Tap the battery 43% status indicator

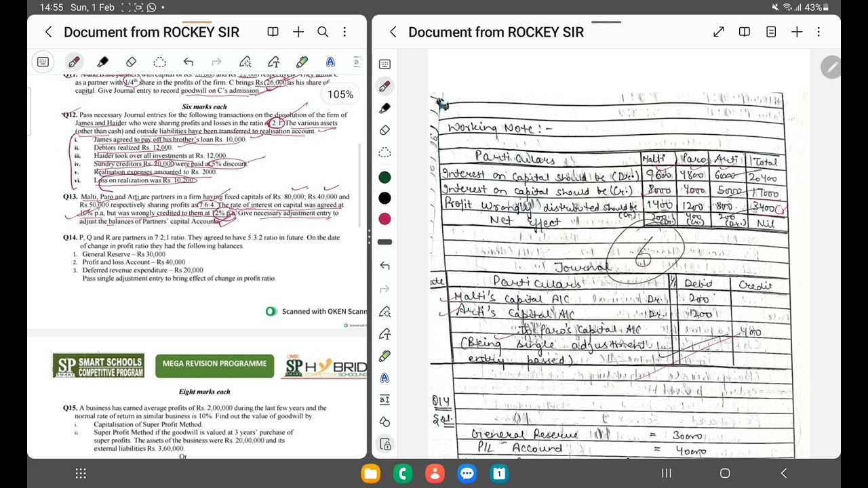(816, 7)
